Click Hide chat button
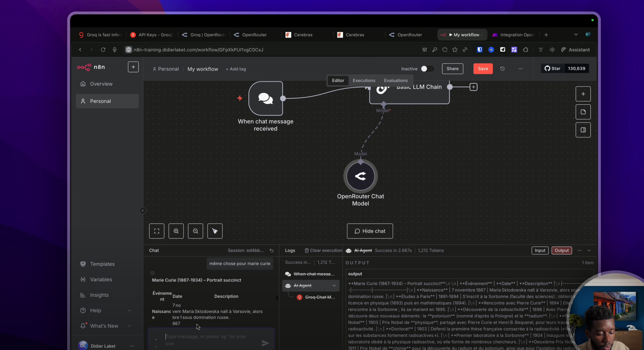Viewport: 644px width, 350px height. (370, 231)
